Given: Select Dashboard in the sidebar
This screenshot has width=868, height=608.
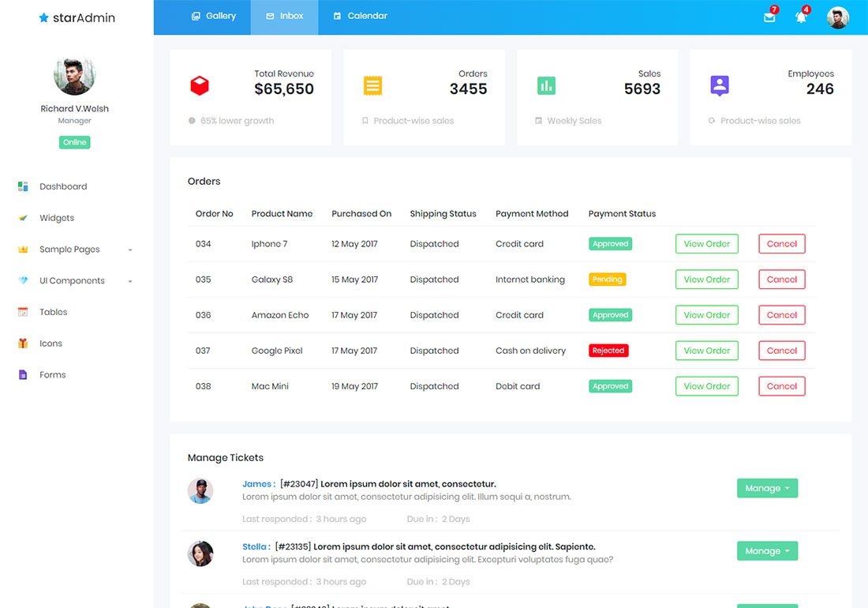Looking at the screenshot, I should click(x=63, y=186).
